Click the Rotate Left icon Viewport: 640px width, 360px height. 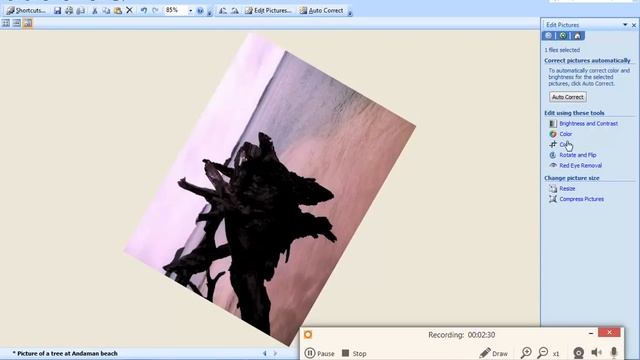[223, 11]
